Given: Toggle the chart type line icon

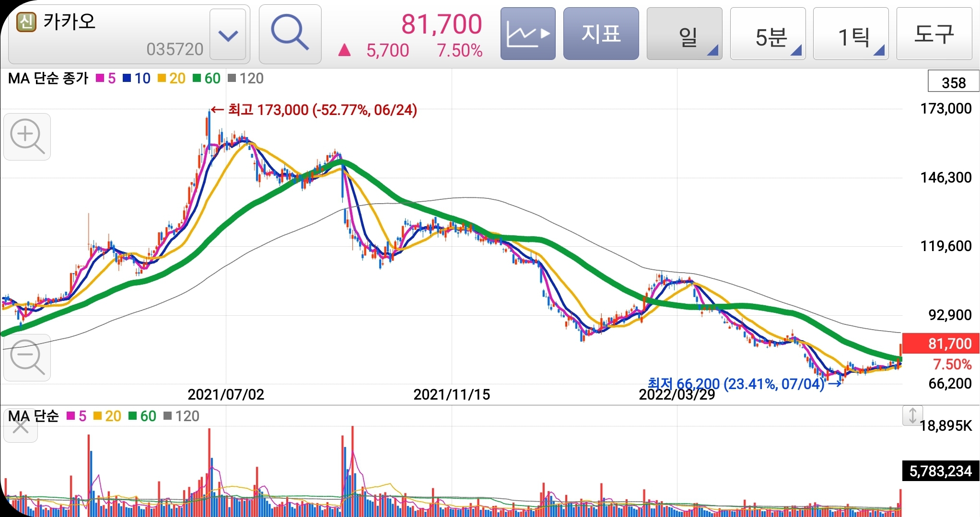Looking at the screenshot, I should point(528,34).
